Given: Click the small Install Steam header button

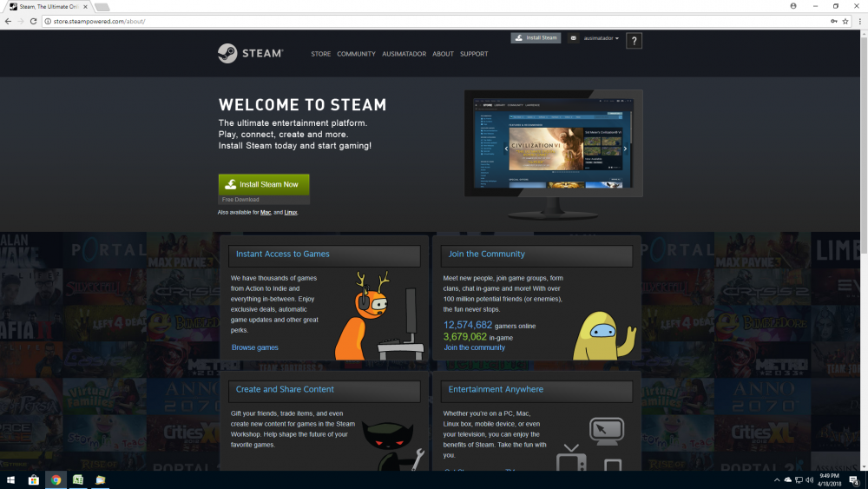Looking at the screenshot, I should click(535, 38).
